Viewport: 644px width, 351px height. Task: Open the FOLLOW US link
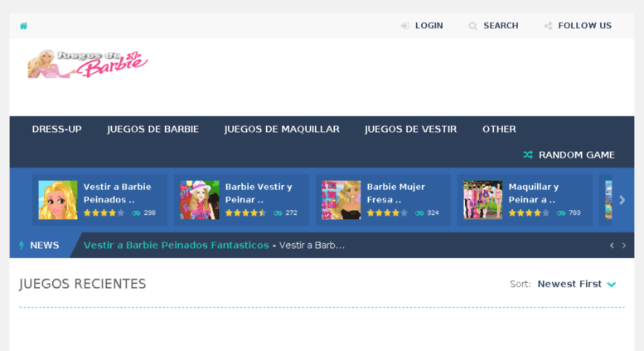[x=584, y=26]
